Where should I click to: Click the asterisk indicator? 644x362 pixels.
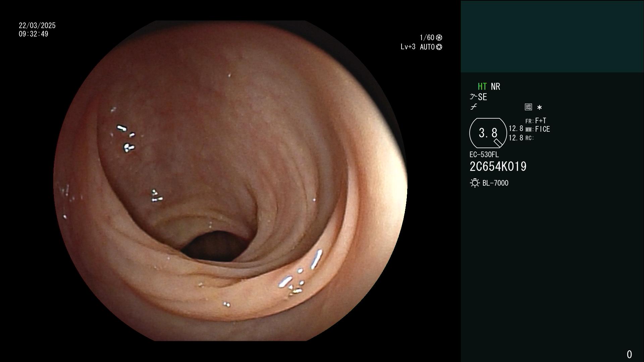pyautogui.click(x=539, y=108)
